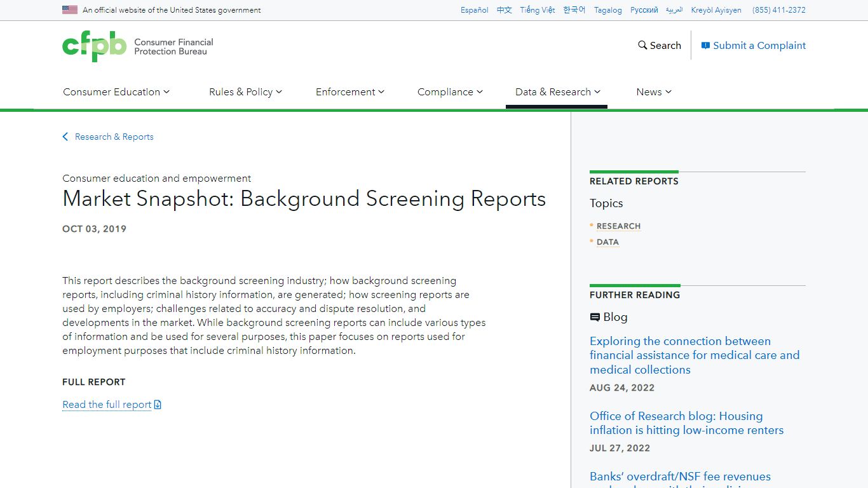Open the Compliance menu
The height and width of the screenshot is (488, 868).
(450, 91)
